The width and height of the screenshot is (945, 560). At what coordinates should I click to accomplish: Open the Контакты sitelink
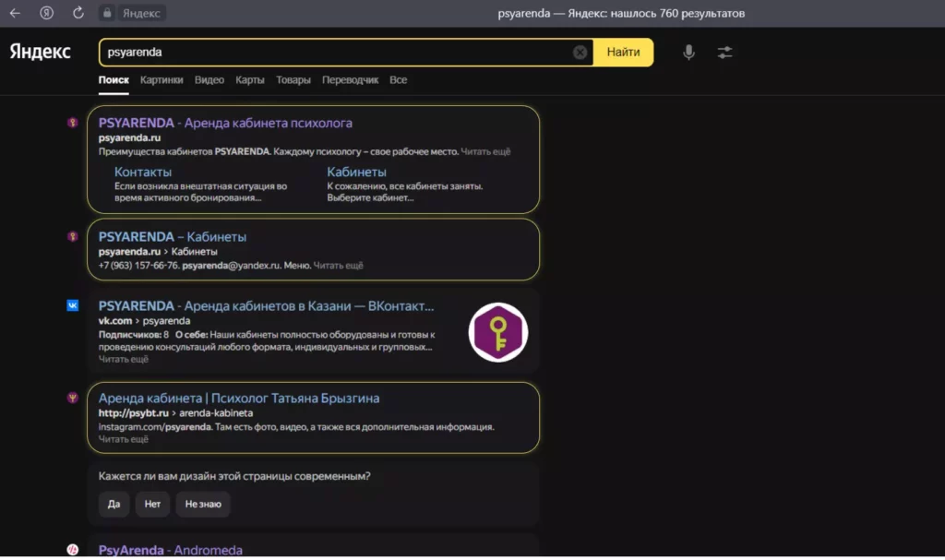143,172
